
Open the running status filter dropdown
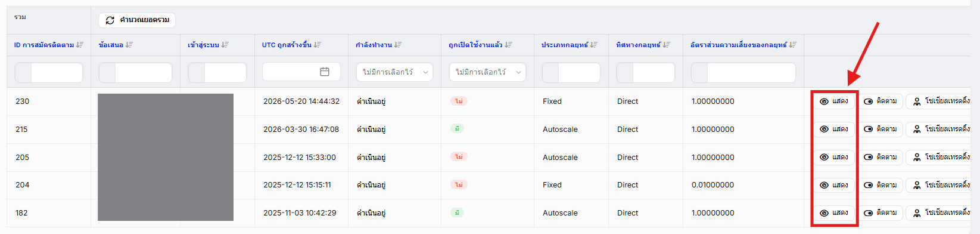click(x=394, y=72)
